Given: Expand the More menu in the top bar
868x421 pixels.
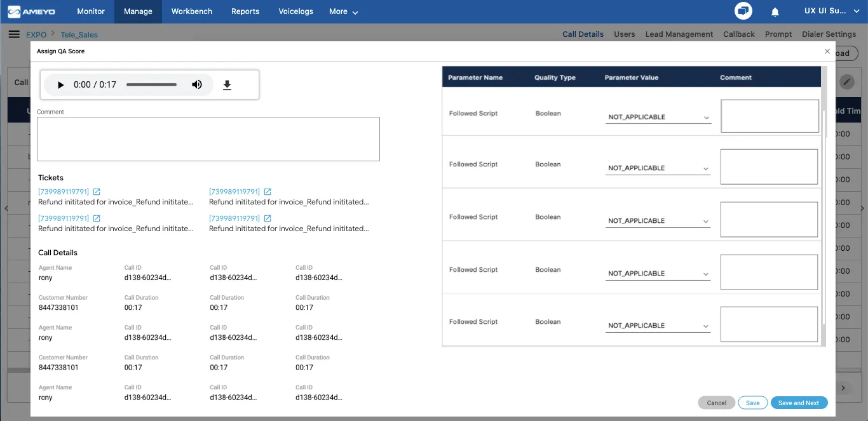Looking at the screenshot, I should click(344, 11).
